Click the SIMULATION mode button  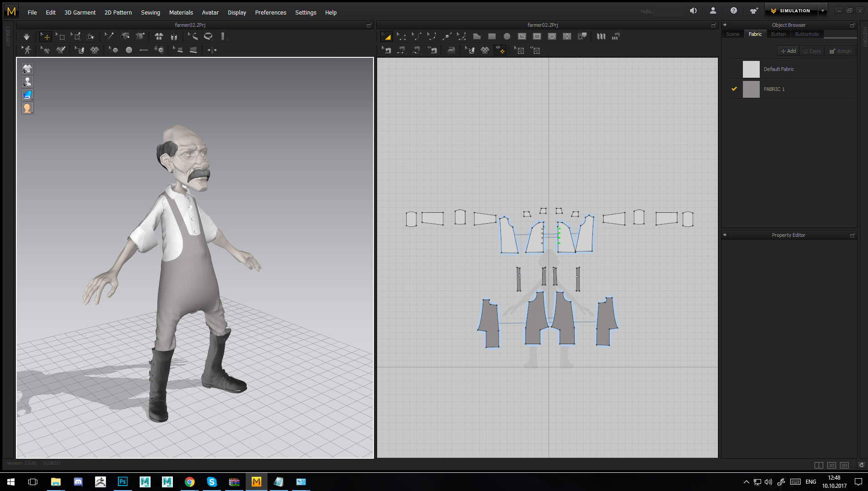click(x=791, y=10)
